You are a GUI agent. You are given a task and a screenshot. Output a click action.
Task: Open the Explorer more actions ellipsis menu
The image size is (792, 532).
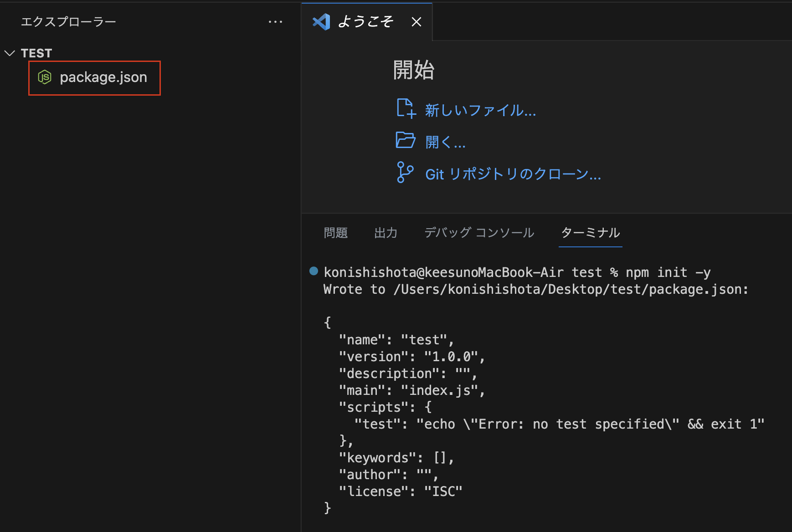276,21
